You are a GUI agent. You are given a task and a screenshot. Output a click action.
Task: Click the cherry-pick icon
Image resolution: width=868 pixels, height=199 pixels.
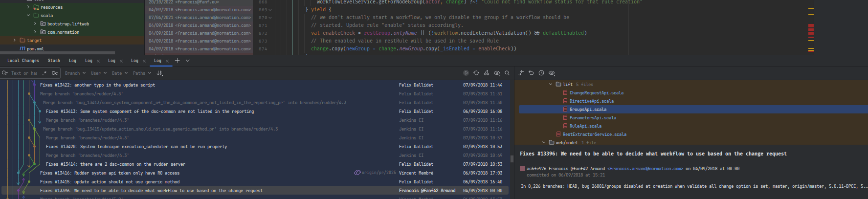click(486, 73)
